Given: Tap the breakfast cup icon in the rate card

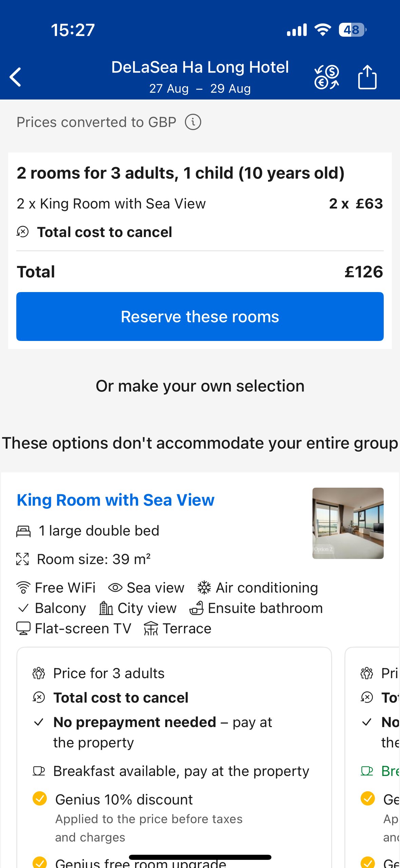Looking at the screenshot, I should [x=39, y=771].
